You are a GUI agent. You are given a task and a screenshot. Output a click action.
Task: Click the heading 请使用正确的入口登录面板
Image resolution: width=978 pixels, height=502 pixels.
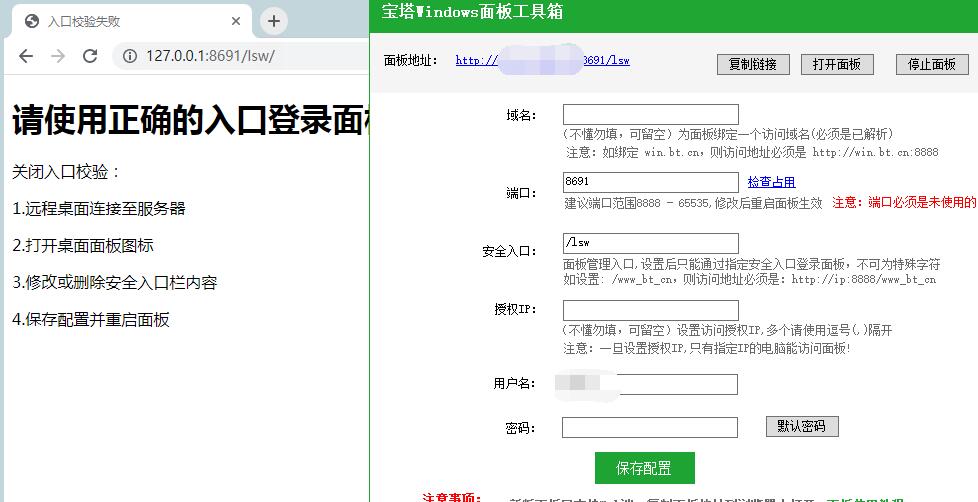click(x=190, y=120)
